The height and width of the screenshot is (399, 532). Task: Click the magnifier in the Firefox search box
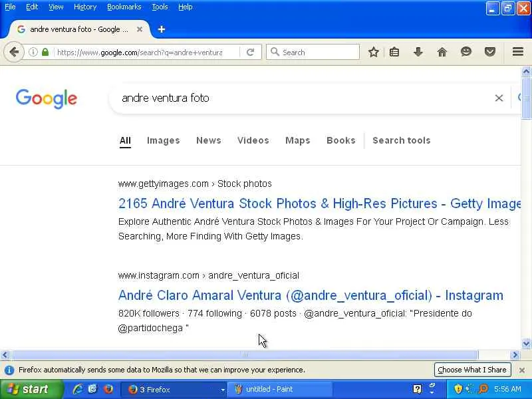[x=275, y=52]
